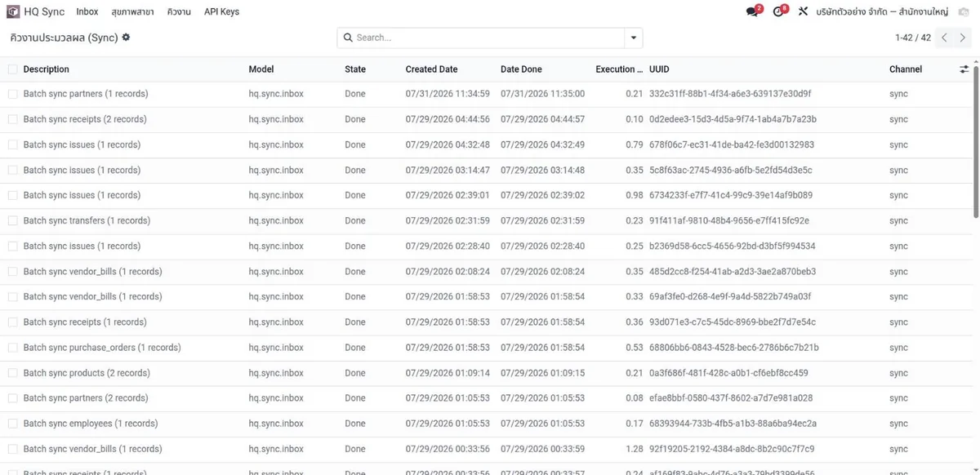
Task: Click the debug tools icon in top bar
Action: [x=804, y=11]
